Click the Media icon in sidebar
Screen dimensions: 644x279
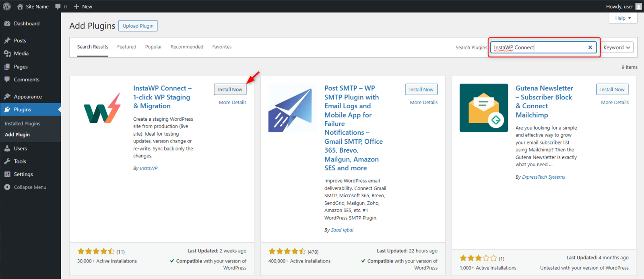7,54
